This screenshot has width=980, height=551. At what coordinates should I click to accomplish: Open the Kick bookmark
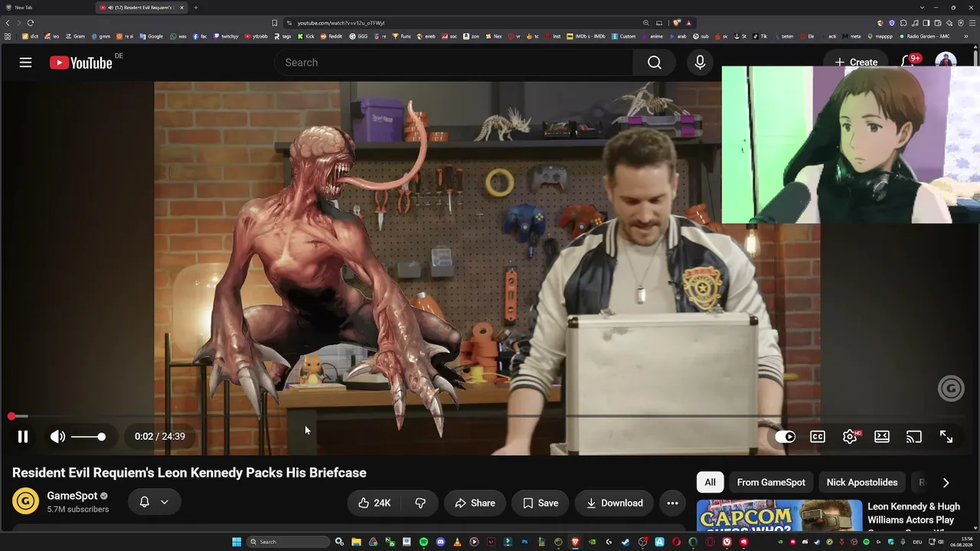click(x=306, y=36)
